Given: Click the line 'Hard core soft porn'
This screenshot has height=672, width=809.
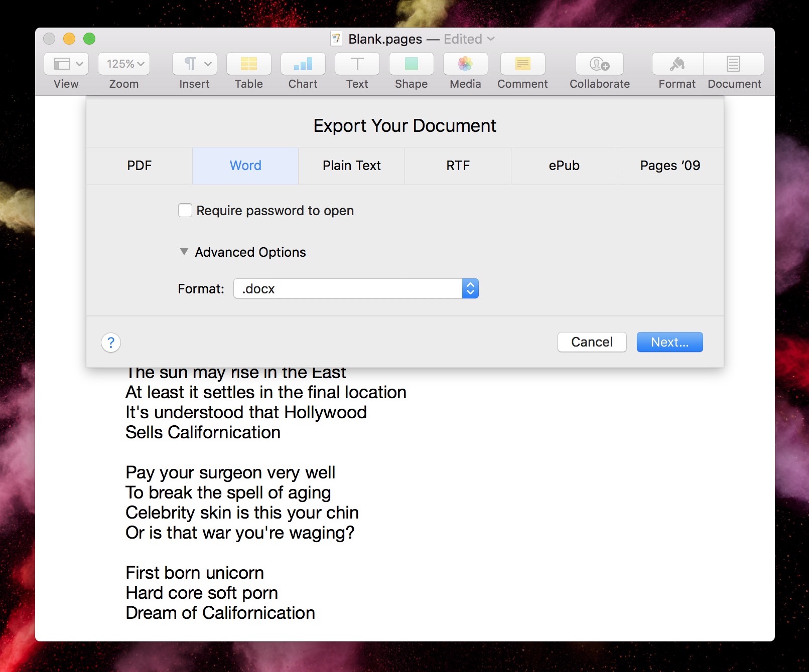Looking at the screenshot, I should [x=202, y=593].
